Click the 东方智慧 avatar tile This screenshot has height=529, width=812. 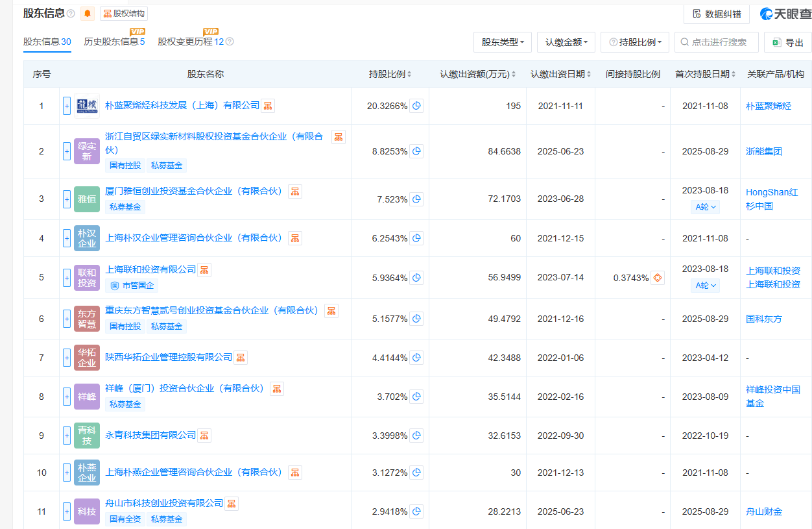[87, 319]
